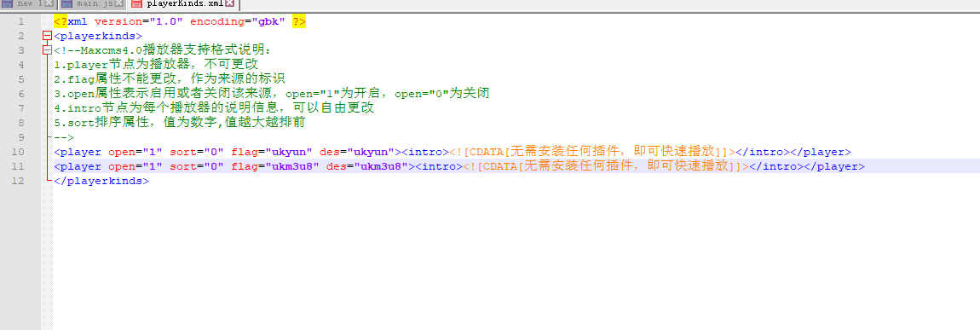Image resolution: width=980 pixels, height=330 pixels.
Task: Click line number 9 in the margin
Action: [x=21, y=137]
